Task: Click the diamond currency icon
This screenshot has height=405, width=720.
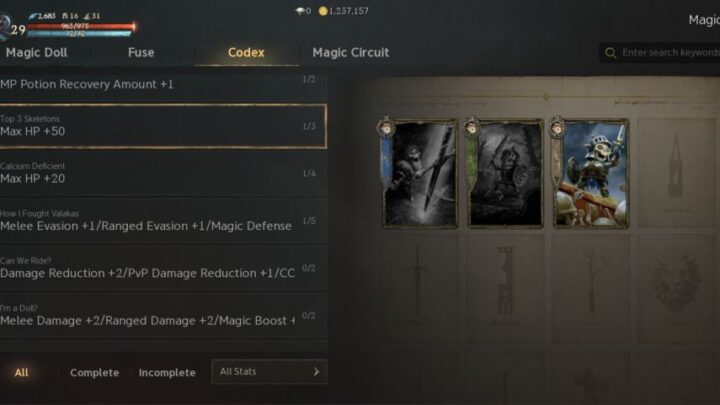Action: [300, 11]
